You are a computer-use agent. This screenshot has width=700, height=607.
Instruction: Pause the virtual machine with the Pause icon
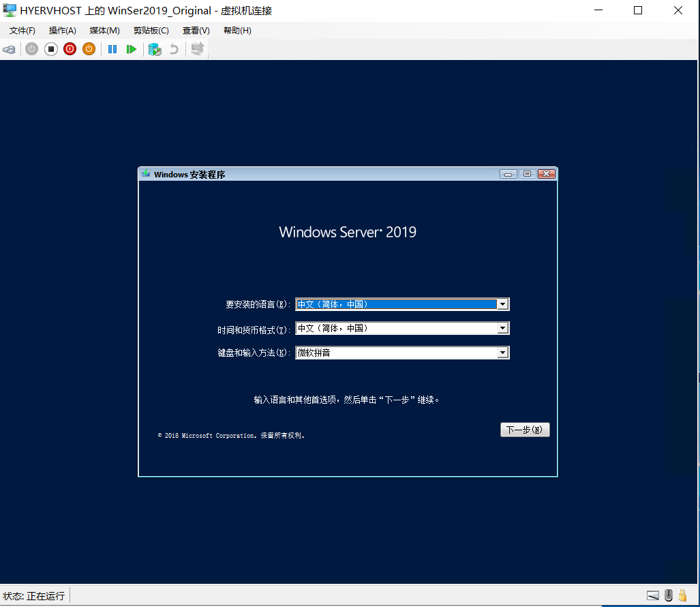[x=112, y=49]
